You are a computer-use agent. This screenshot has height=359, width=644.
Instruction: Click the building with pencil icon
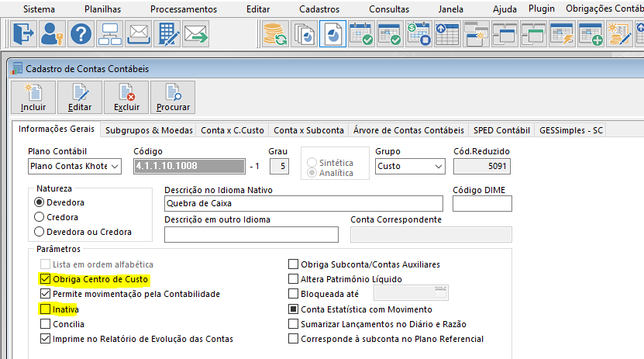click(x=167, y=33)
